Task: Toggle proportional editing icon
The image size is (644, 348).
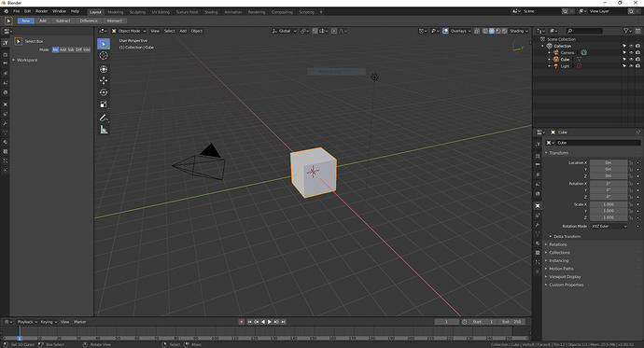Action: [334, 31]
